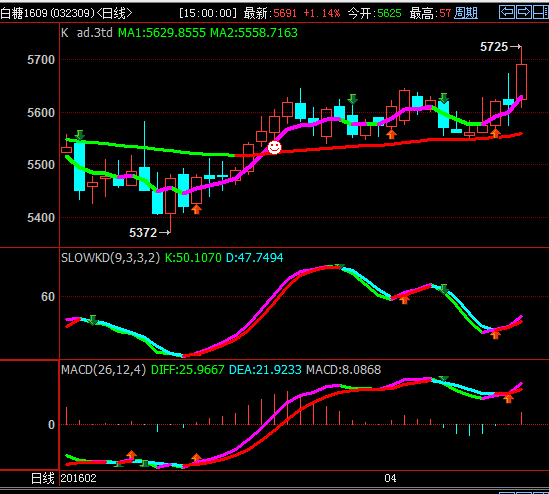
Task: Click the green sell arrow above first candles
Action: click(80, 135)
